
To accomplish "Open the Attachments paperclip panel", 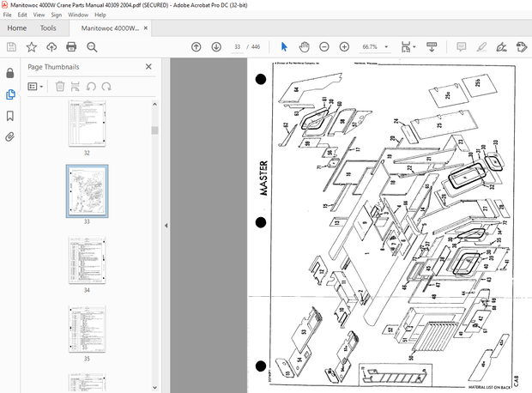I will [x=10, y=136].
